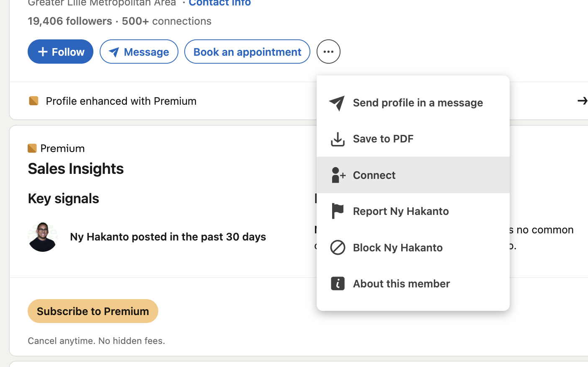Open the Contact info link

pyautogui.click(x=220, y=3)
